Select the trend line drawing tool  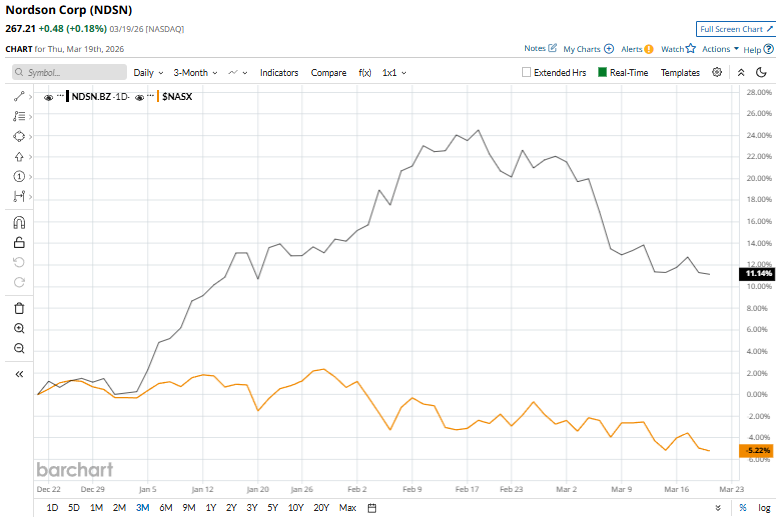click(19, 96)
